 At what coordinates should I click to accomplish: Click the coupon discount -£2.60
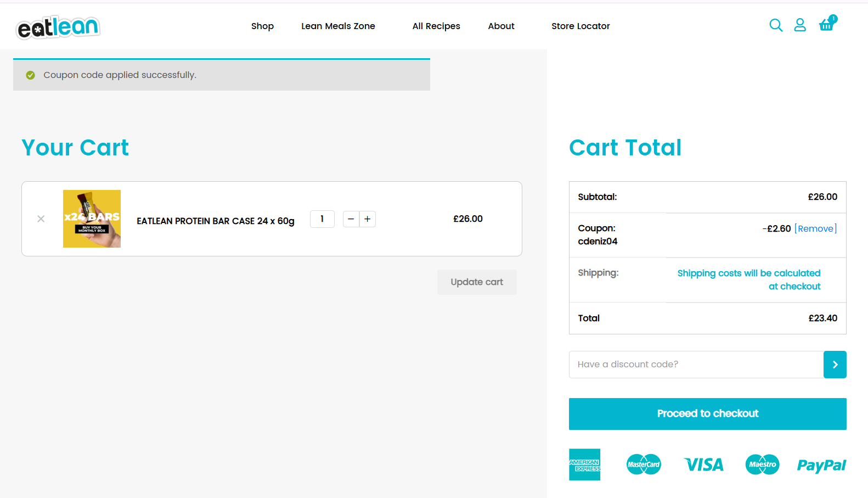(x=776, y=228)
